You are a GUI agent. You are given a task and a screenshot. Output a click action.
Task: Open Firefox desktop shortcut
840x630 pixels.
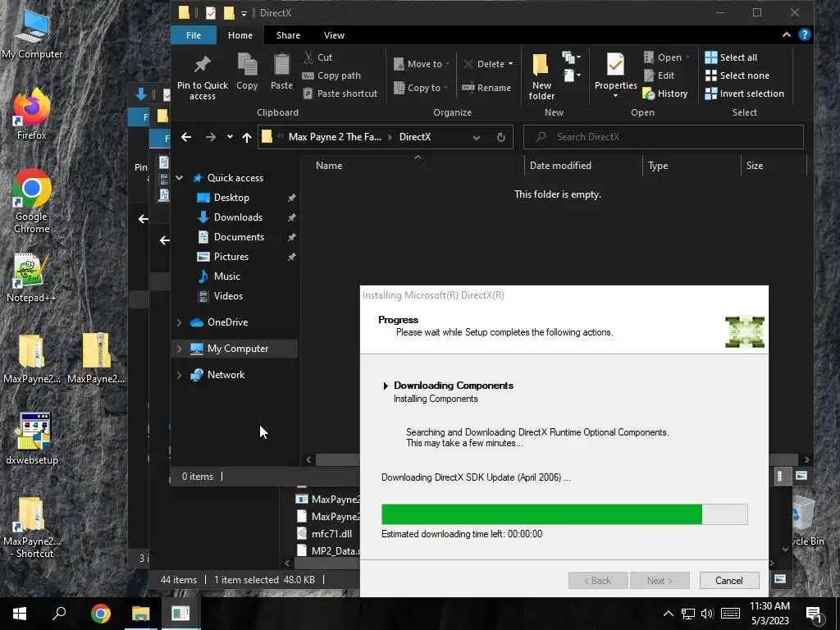click(x=31, y=114)
